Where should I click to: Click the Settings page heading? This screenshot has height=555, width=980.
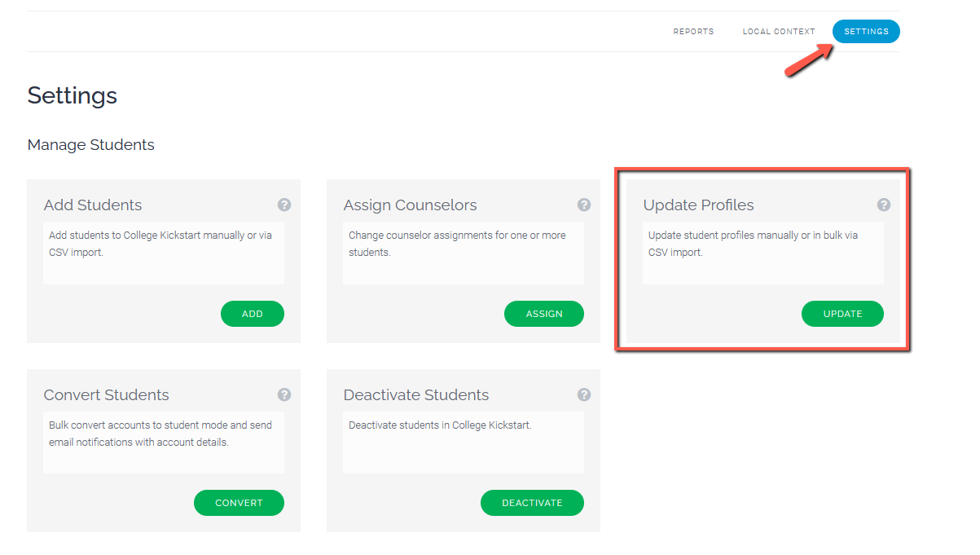(73, 96)
